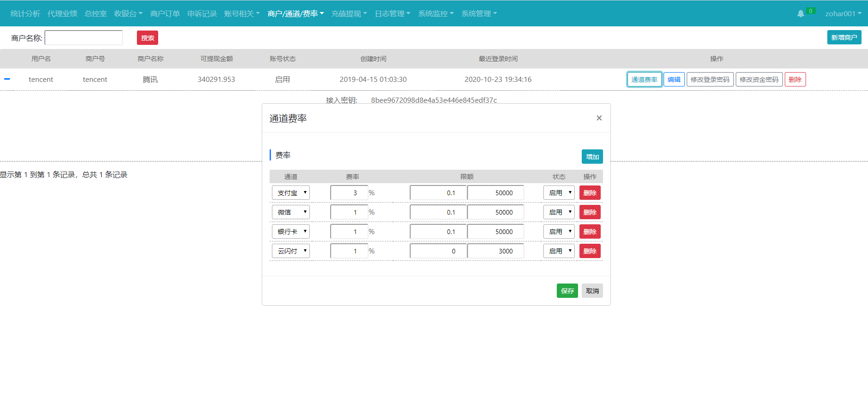Expand the 银行卡 channel dropdown
The image size is (868, 407).
tap(290, 232)
